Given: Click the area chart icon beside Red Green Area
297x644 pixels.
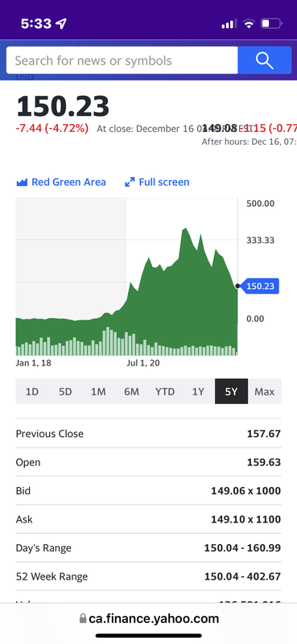Looking at the screenshot, I should (22, 182).
